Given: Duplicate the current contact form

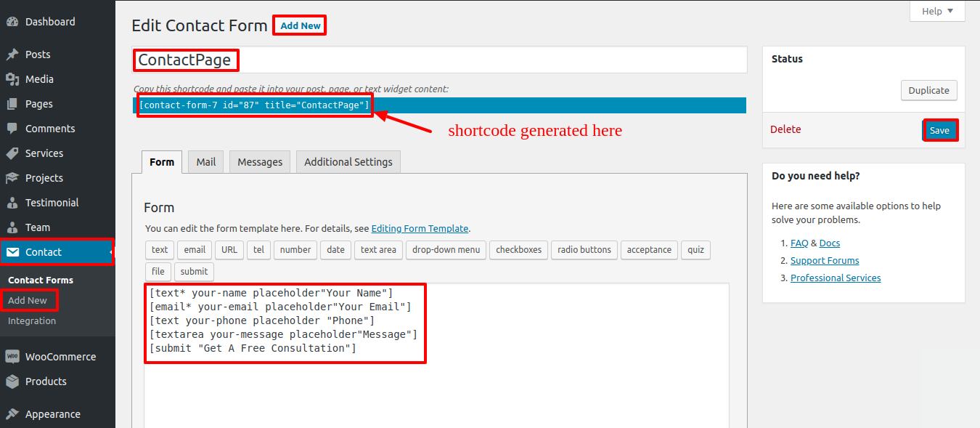Looking at the screenshot, I should coord(928,91).
